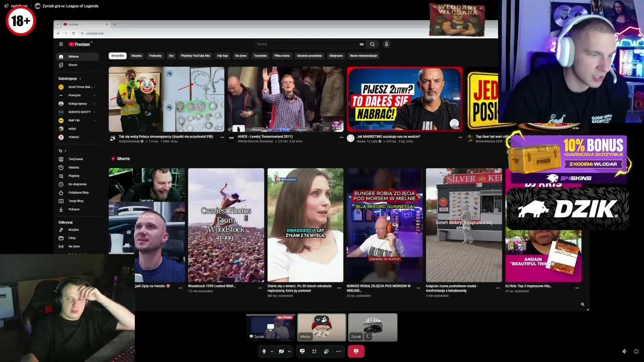The image size is (644, 362).
Task: Open the browser tab list dropdown arrow
Action: tap(58, 24)
